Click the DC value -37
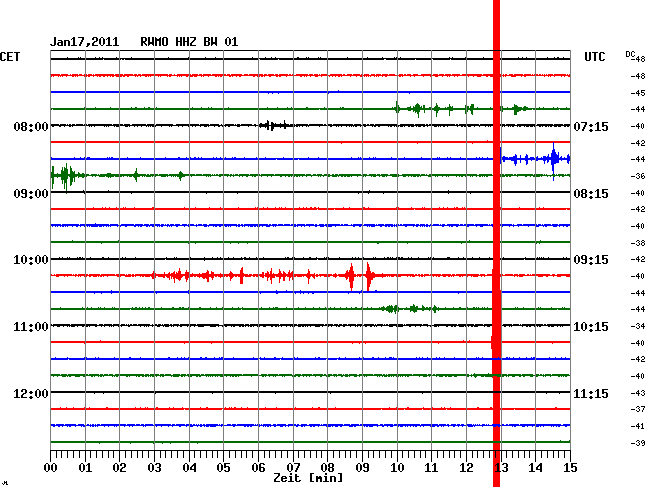The height and width of the screenshot is (494, 650). pyautogui.click(x=638, y=409)
